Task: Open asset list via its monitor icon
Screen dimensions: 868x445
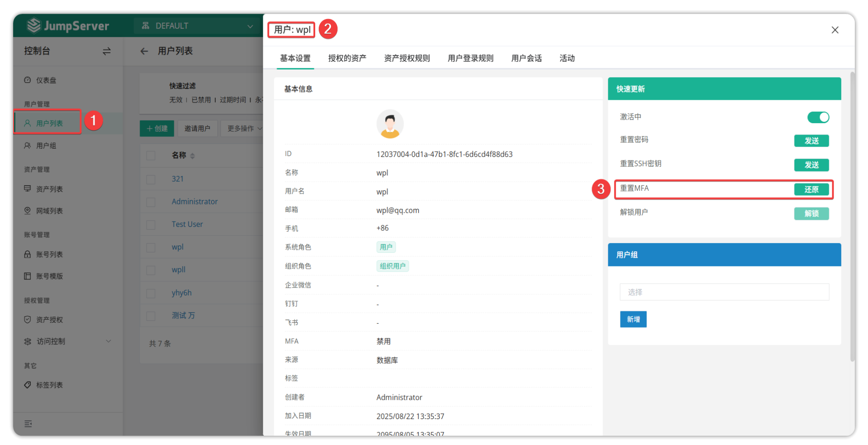Action: (28, 189)
